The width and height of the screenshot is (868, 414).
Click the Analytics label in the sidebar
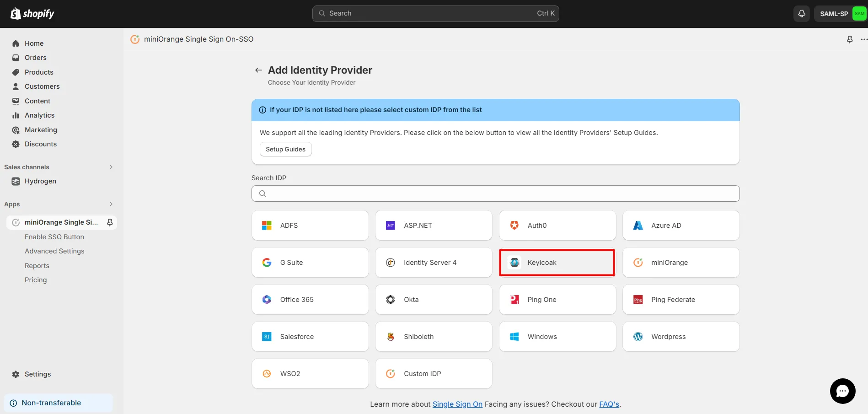pyautogui.click(x=40, y=115)
